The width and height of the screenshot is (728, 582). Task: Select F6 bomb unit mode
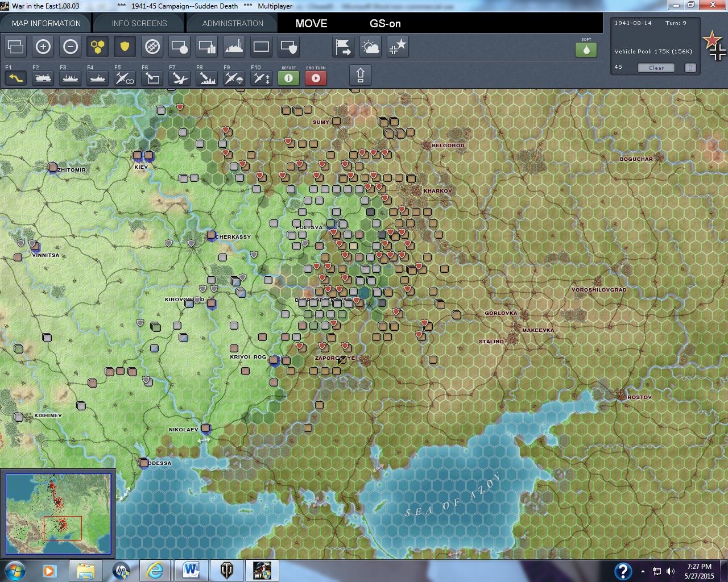[152, 78]
